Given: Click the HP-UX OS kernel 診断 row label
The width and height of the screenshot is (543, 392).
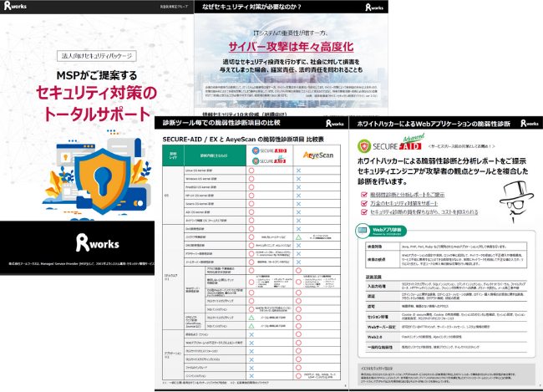Looking at the screenshot, I should click(x=200, y=196).
